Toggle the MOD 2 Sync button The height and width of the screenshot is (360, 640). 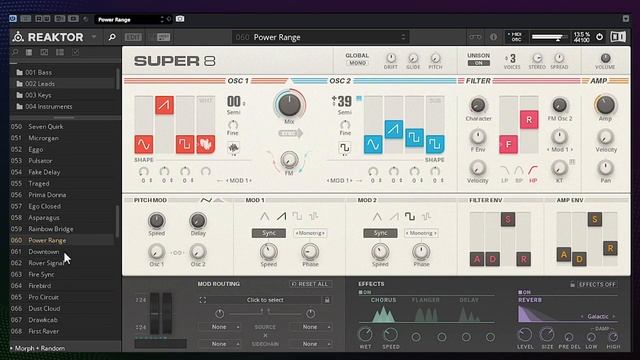point(380,233)
